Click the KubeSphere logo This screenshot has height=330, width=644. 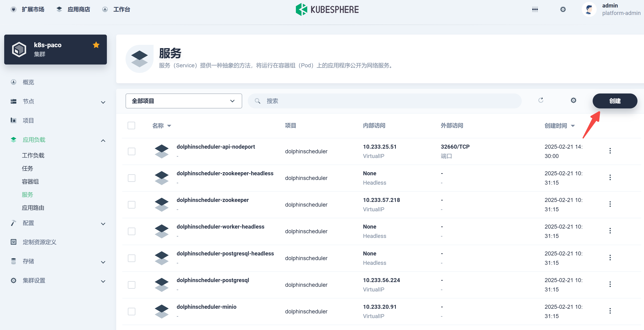click(327, 10)
